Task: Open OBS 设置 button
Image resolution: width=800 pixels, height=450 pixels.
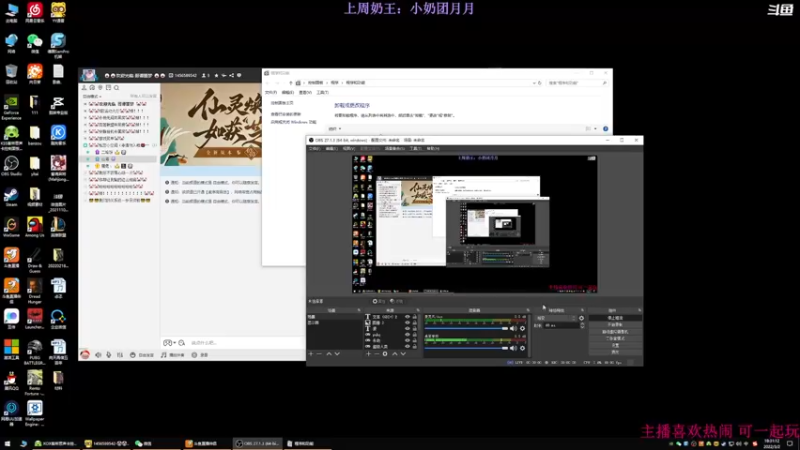Action: pyautogui.click(x=615, y=345)
